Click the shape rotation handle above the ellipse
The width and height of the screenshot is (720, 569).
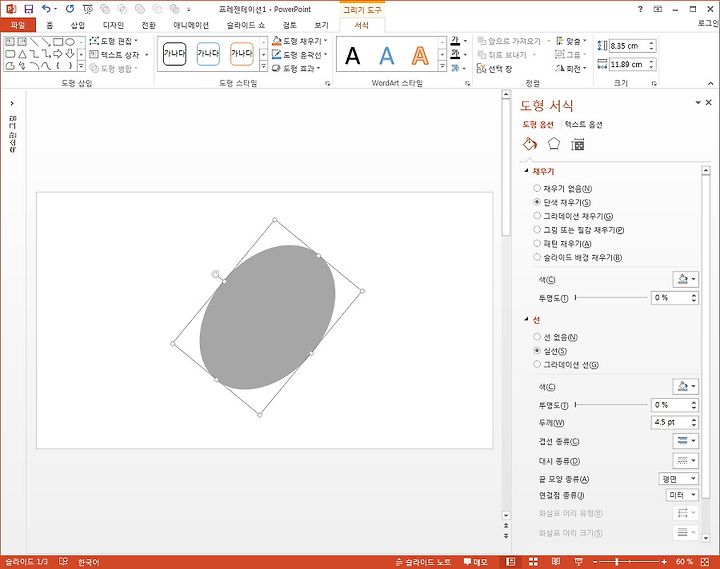coord(215,275)
